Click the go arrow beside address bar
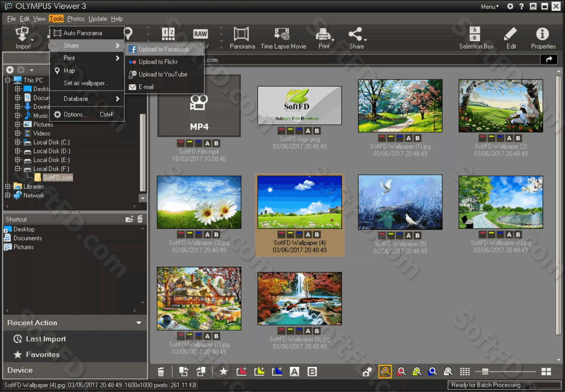Screen dimensions: 565x392 coord(549,59)
